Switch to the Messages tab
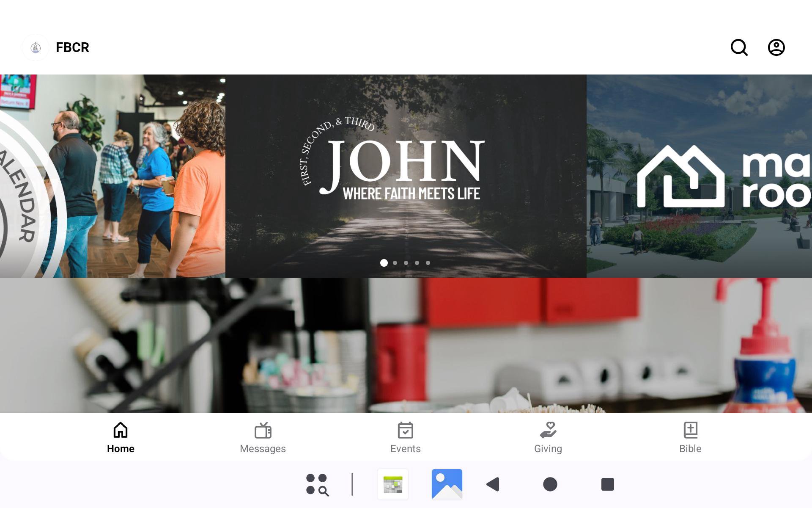The height and width of the screenshot is (508, 812). [x=263, y=438]
